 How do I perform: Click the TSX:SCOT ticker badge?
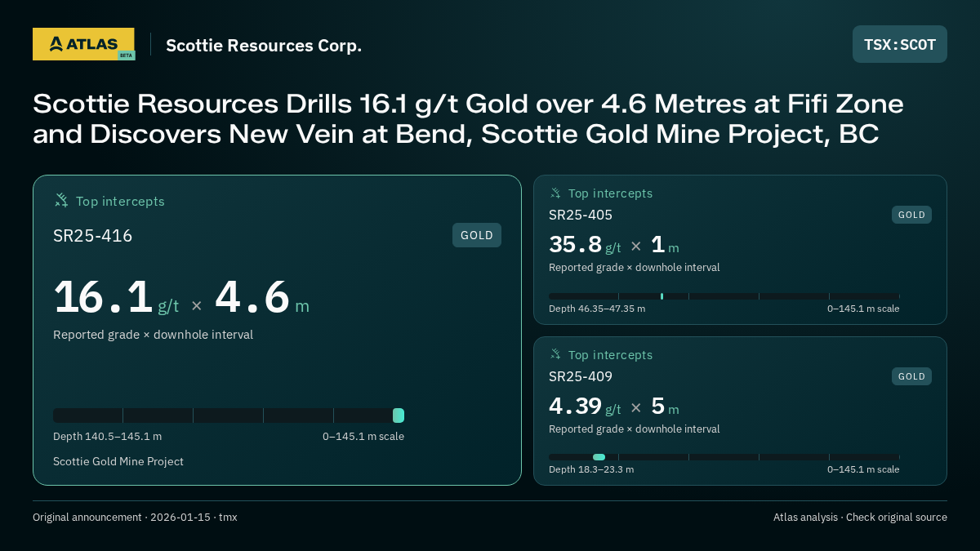(900, 44)
